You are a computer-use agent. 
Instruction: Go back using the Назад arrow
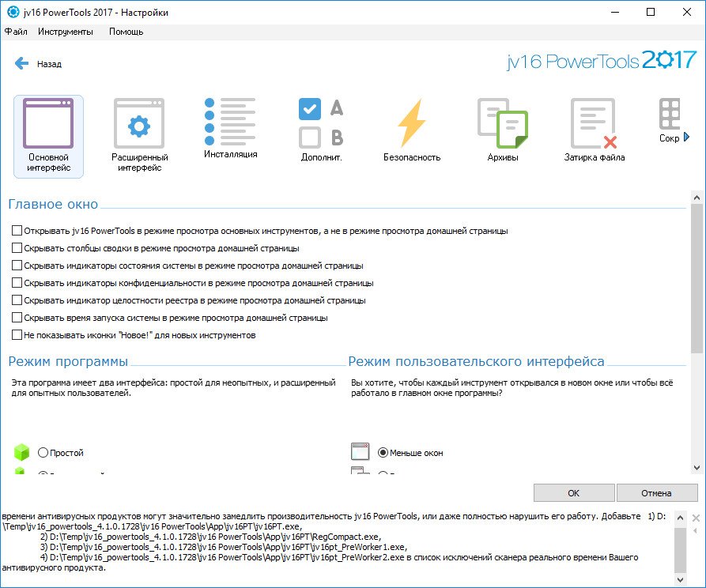click(21, 63)
